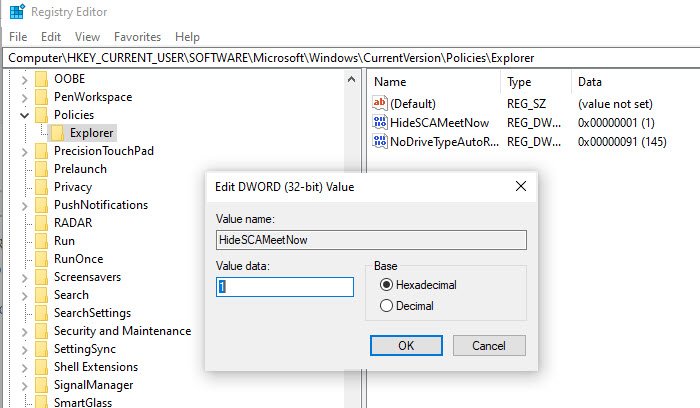Click the HideSCAMeetNow DWORD value icon

coord(379,122)
